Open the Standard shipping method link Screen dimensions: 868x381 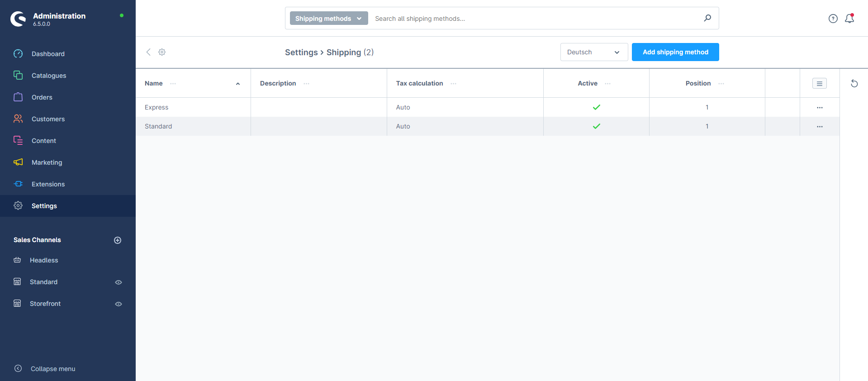[x=158, y=126]
